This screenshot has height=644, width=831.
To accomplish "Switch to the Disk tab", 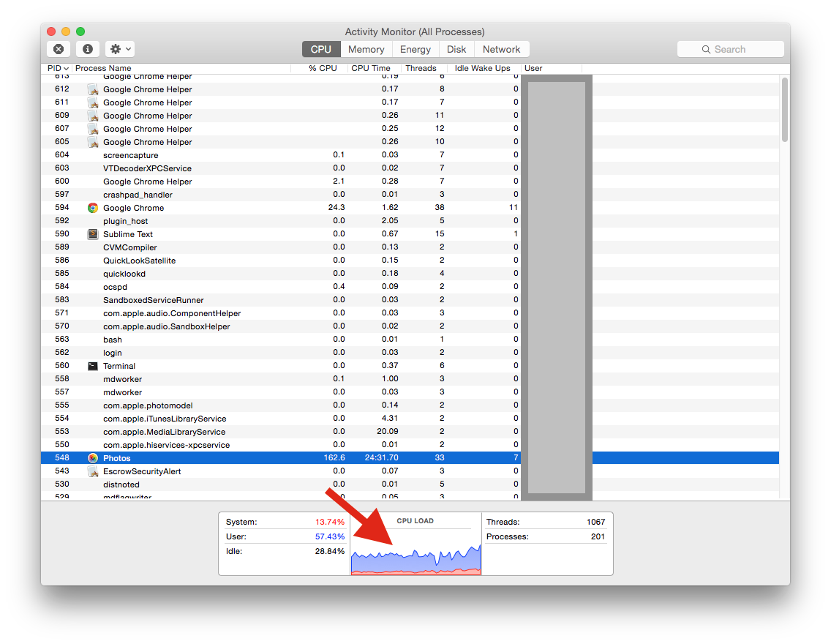I will coord(456,49).
